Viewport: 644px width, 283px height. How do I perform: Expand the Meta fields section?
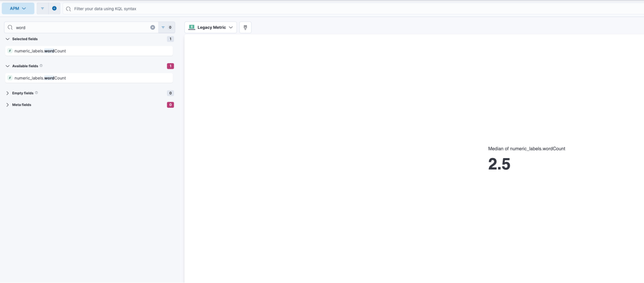[8, 105]
